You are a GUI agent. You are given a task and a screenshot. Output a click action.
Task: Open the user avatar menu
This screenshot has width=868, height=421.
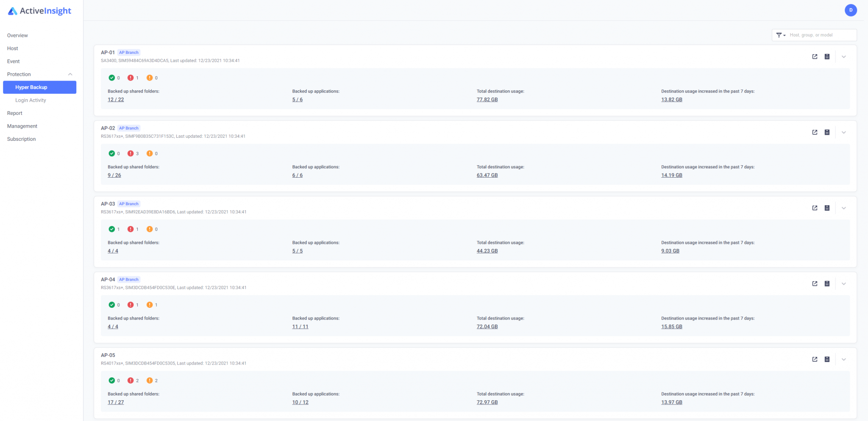coord(851,10)
